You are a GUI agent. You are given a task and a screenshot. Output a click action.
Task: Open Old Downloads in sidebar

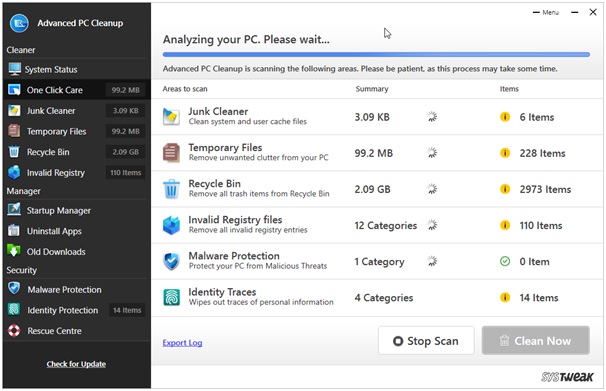77,252
